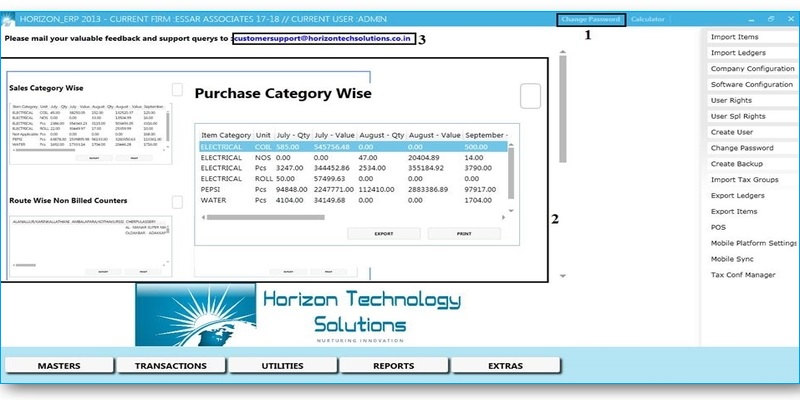Open the MASTERS menu button
This screenshot has height=400, width=800.
(x=59, y=366)
